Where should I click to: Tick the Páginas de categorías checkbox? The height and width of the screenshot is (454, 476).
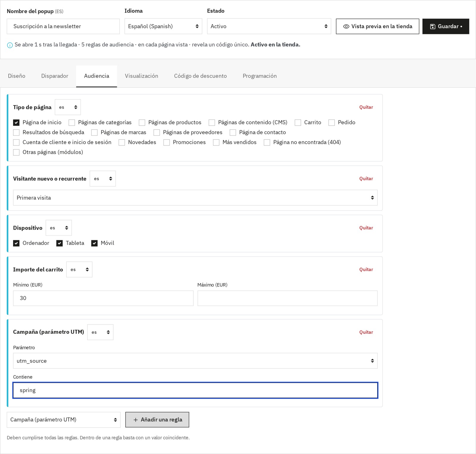click(72, 123)
